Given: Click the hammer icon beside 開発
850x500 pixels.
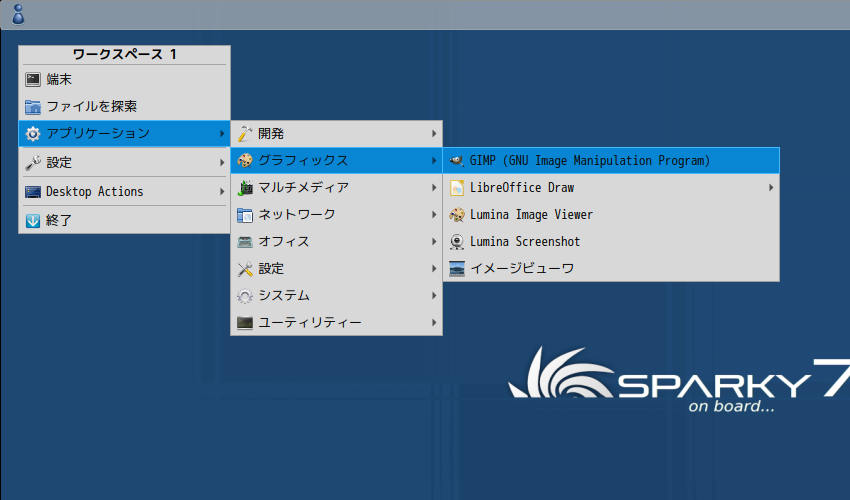Looking at the screenshot, I should pos(245,133).
